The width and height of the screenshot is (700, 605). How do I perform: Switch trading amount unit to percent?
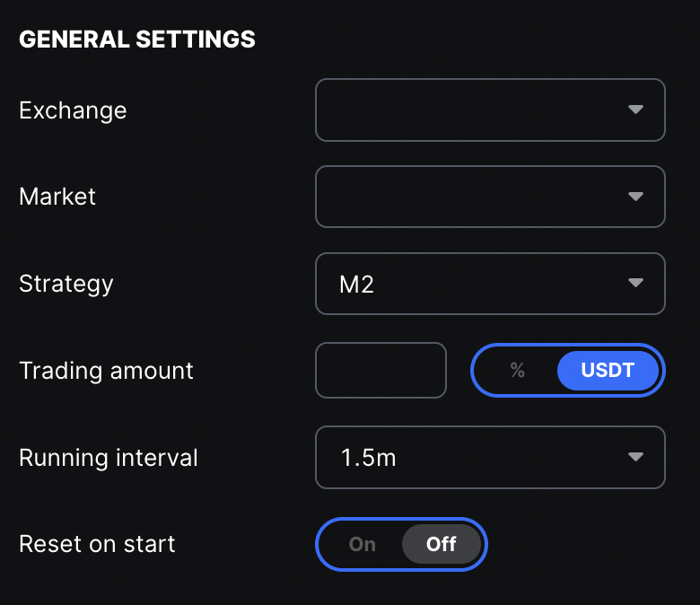[517, 370]
